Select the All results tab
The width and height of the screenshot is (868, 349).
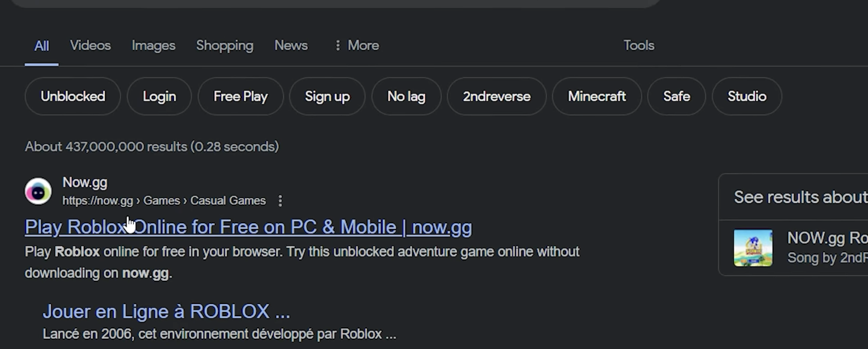coord(41,46)
